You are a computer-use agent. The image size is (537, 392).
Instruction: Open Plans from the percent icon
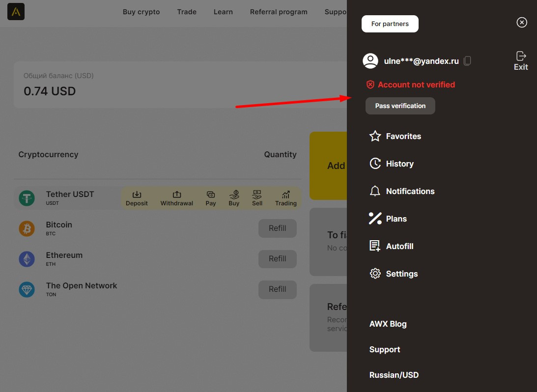coord(375,219)
